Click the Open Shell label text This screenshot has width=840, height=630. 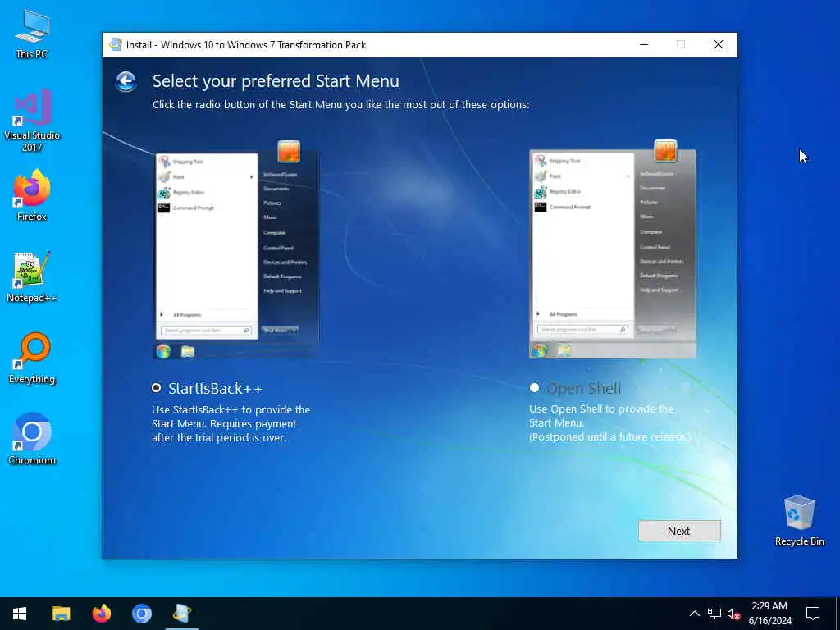pyautogui.click(x=584, y=388)
